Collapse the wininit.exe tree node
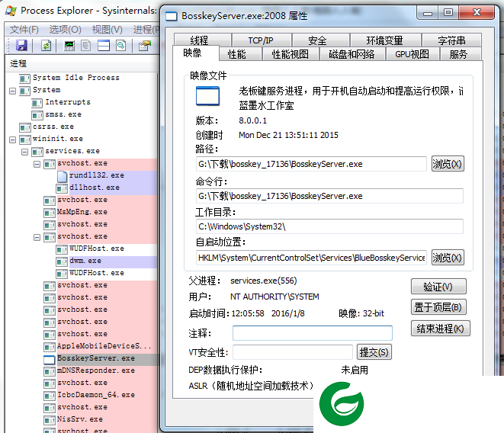 (x=12, y=140)
